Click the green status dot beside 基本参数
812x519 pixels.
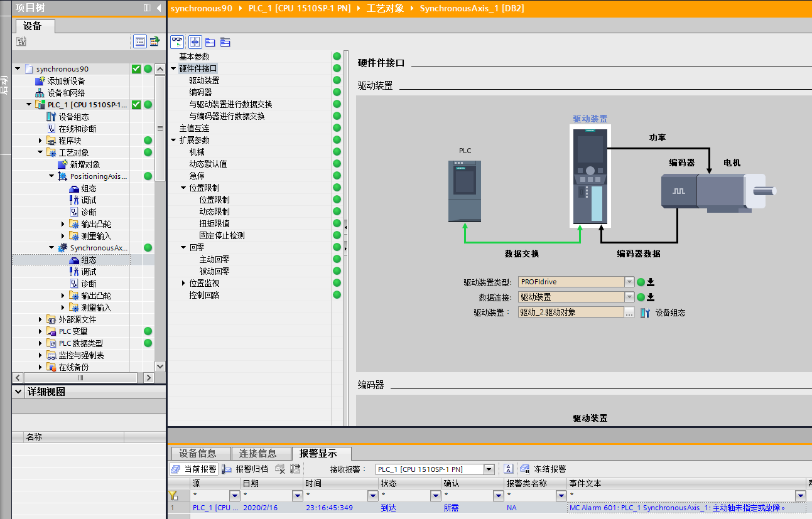(337, 56)
